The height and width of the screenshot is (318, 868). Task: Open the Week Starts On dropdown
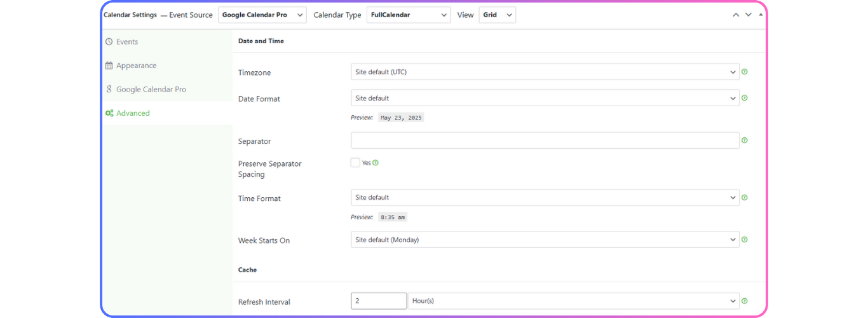pos(545,240)
